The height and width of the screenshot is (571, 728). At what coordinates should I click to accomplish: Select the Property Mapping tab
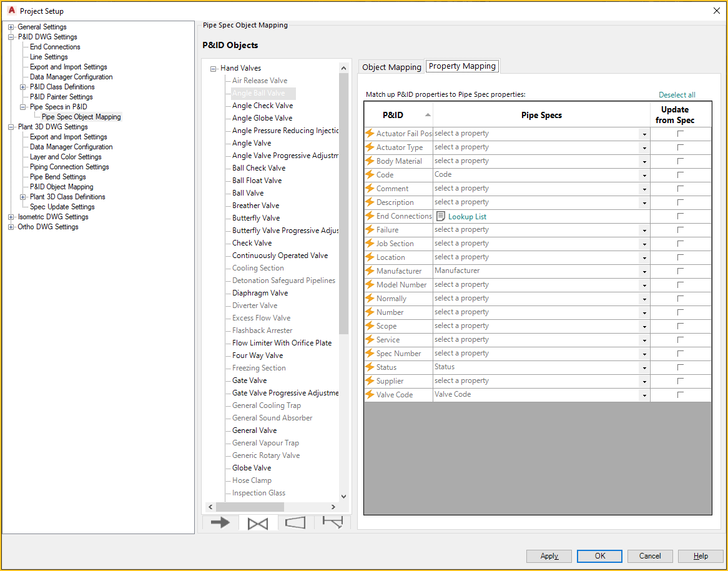(x=462, y=65)
